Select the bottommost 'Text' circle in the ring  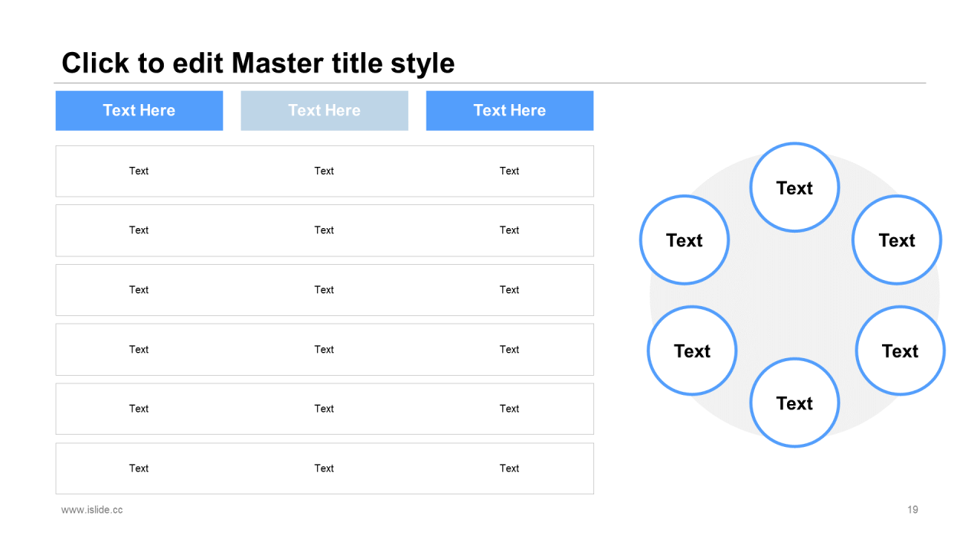[795, 403]
